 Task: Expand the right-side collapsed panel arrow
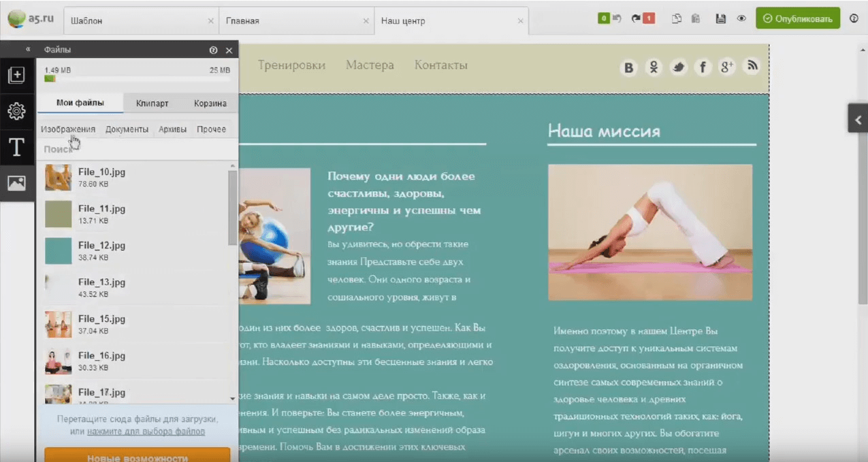(858, 120)
